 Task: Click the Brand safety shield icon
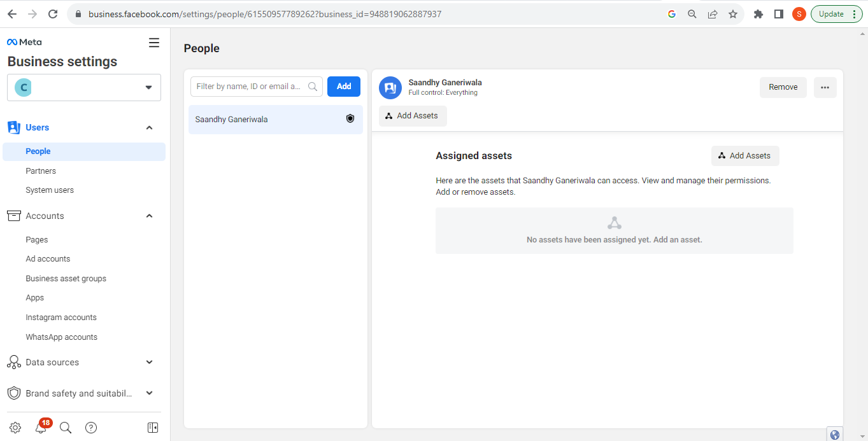[x=13, y=393]
